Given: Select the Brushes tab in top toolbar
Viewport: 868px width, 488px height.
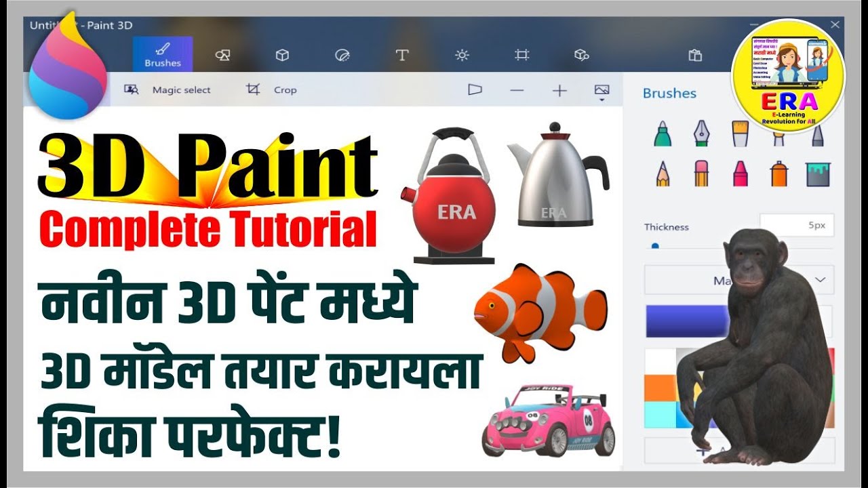Looking at the screenshot, I should pyautogui.click(x=163, y=54).
